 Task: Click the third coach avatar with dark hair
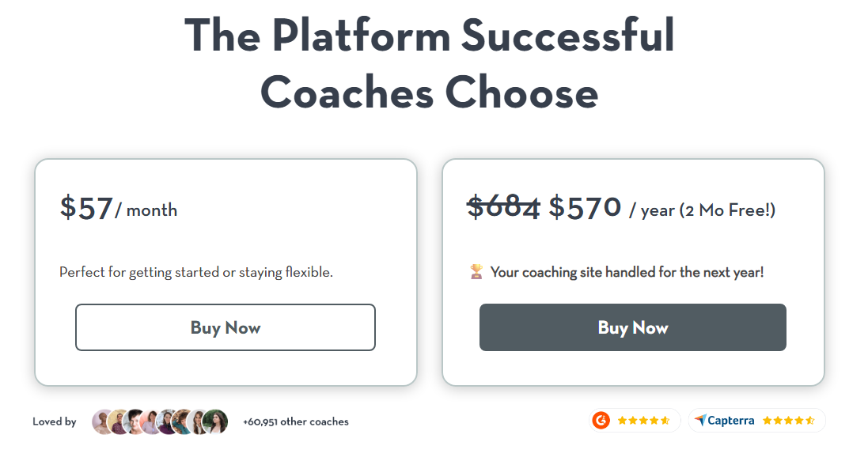coord(135,421)
